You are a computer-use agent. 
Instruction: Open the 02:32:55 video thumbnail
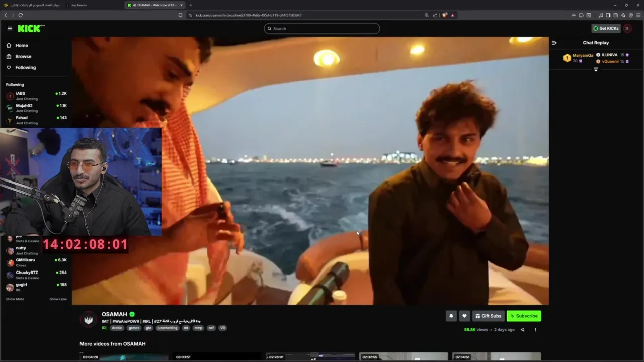pyautogui.click(x=404, y=356)
